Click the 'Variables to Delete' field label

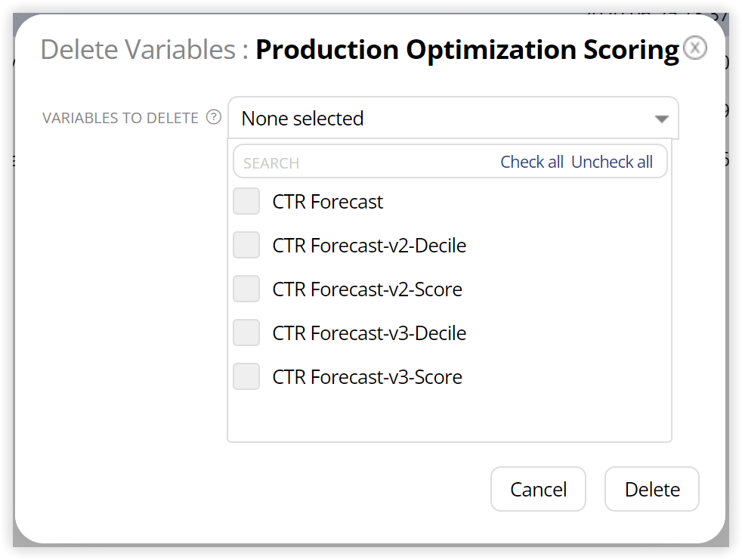click(120, 119)
